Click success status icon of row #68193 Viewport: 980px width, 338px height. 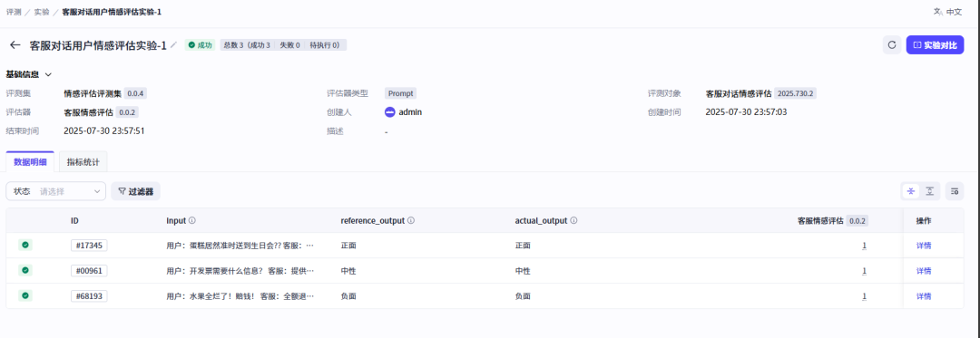click(25, 295)
